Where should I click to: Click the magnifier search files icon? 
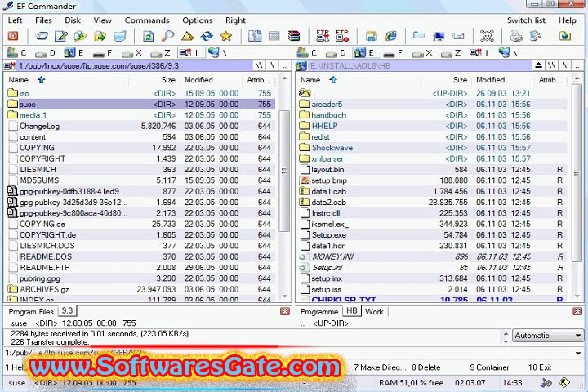click(167, 36)
